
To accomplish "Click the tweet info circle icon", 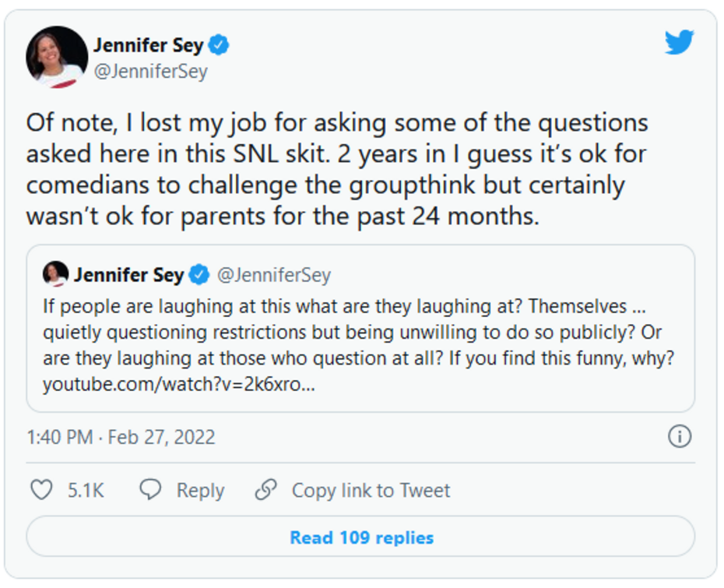I will (x=680, y=436).
